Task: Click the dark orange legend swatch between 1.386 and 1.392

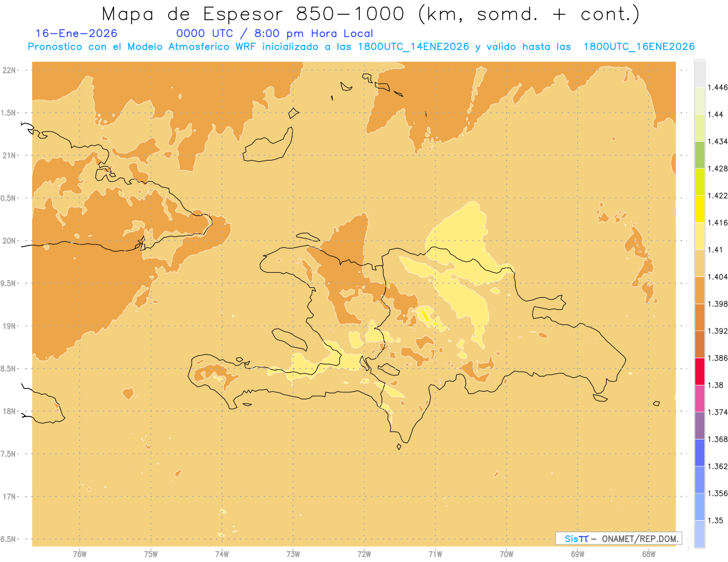Action: coord(699,344)
